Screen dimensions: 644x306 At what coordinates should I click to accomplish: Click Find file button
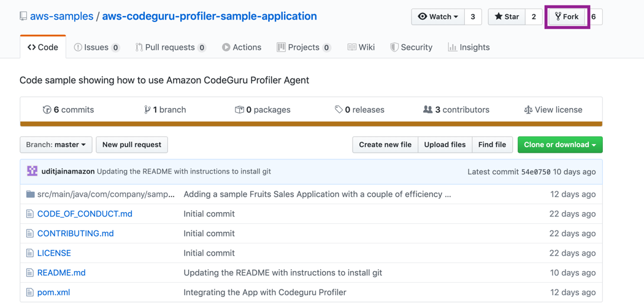tap(492, 145)
